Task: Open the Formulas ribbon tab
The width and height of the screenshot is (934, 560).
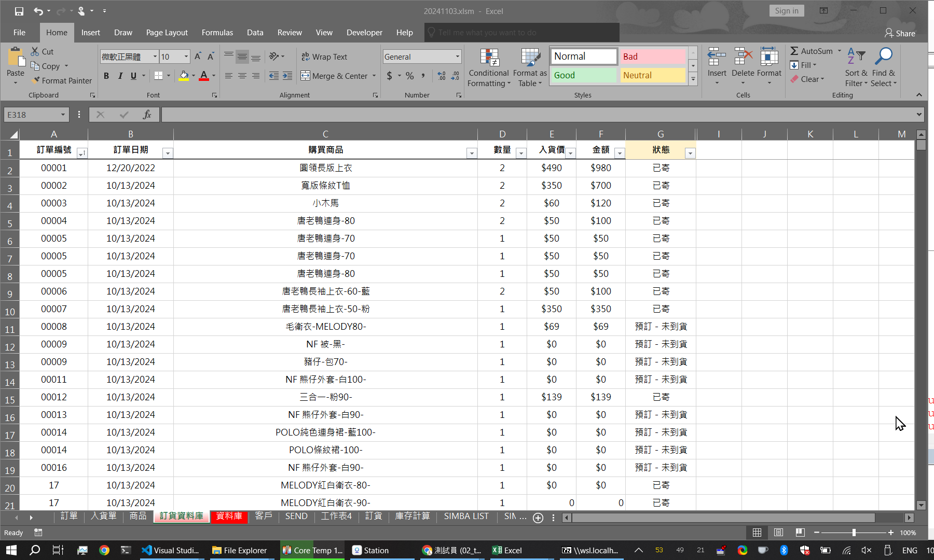Action: pos(217,32)
